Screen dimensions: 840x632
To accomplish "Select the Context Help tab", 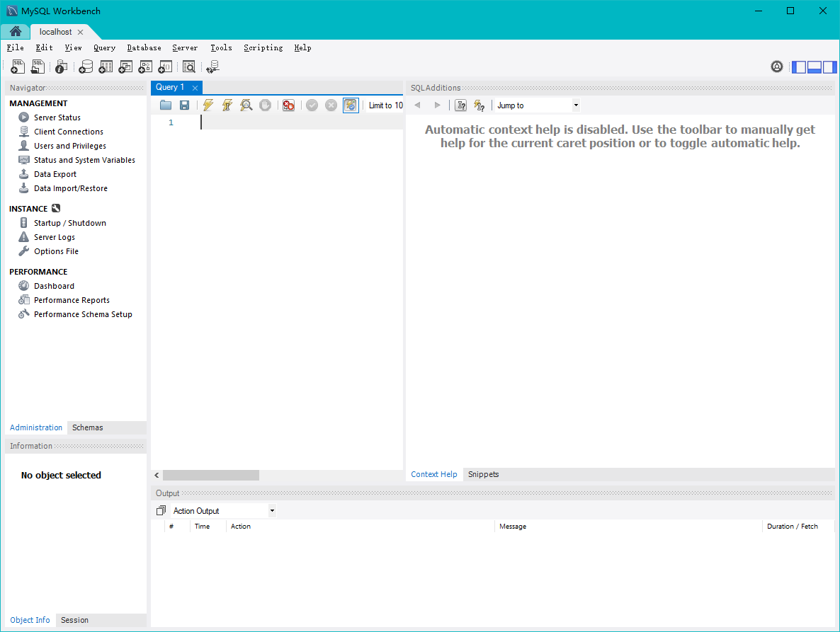I will tap(434, 474).
